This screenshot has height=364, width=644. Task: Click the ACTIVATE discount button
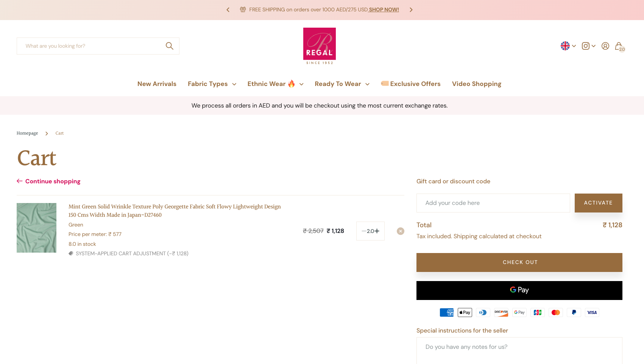click(x=598, y=203)
